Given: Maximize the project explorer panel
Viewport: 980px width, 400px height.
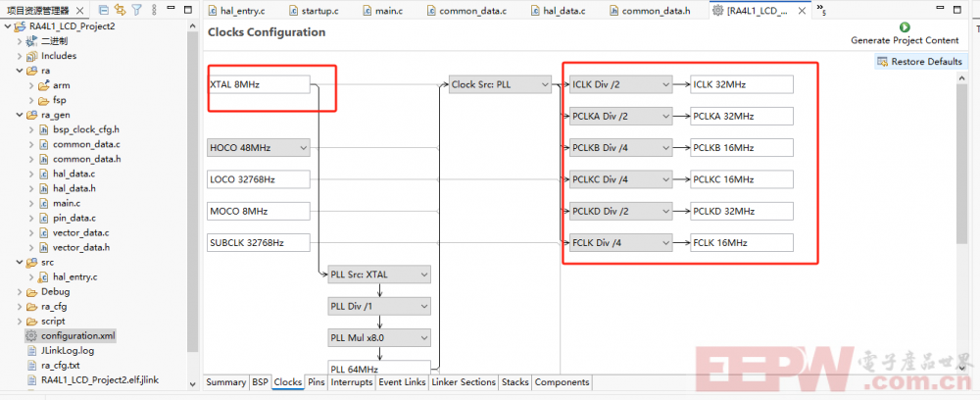Looking at the screenshot, I should [x=188, y=10].
